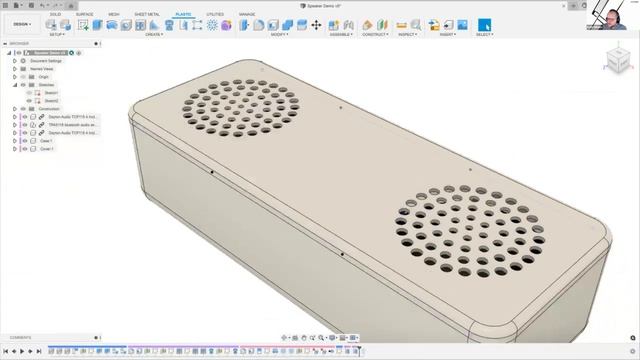Click the New Component icon in Assemble

pos(333,25)
